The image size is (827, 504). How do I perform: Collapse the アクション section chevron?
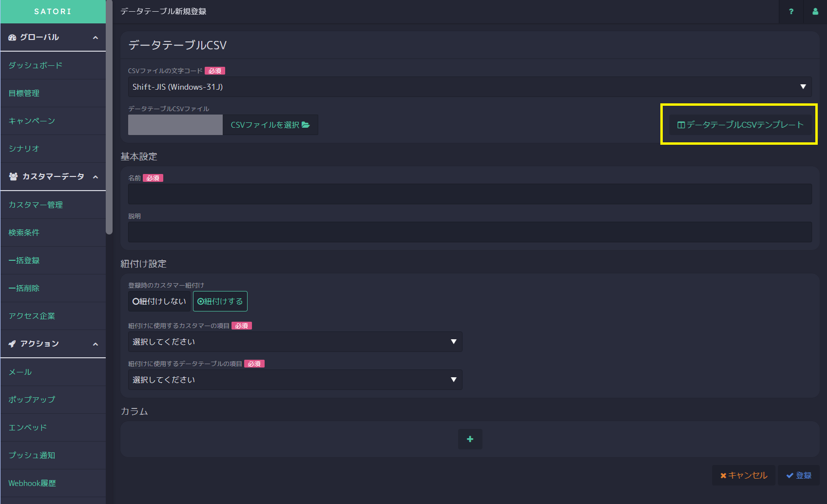[96, 344]
